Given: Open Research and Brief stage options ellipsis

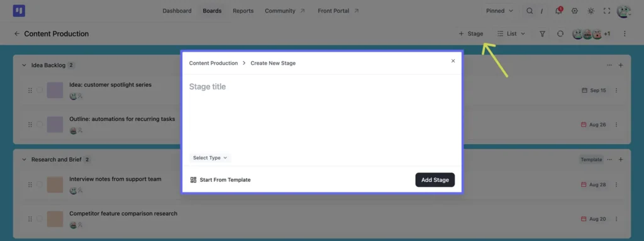Looking at the screenshot, I should (x=609, y=160).
